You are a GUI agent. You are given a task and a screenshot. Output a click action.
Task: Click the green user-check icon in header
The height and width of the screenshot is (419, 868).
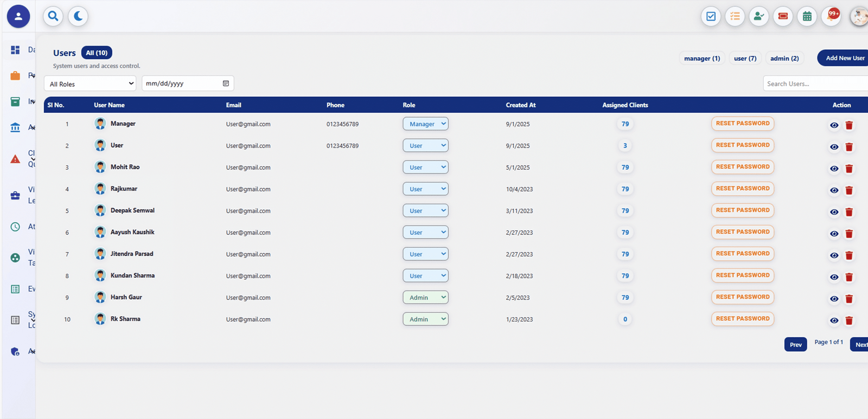pos(759,16)
